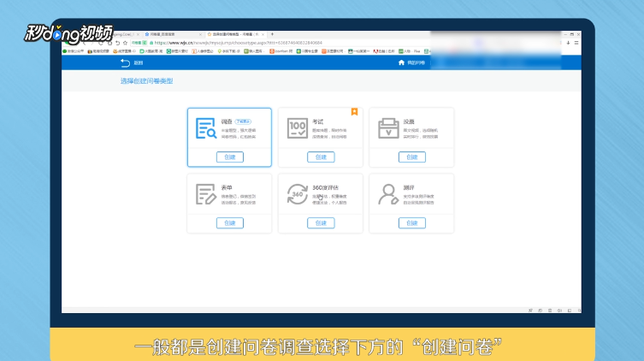Click the home icon in blue header

coord(401,62)
